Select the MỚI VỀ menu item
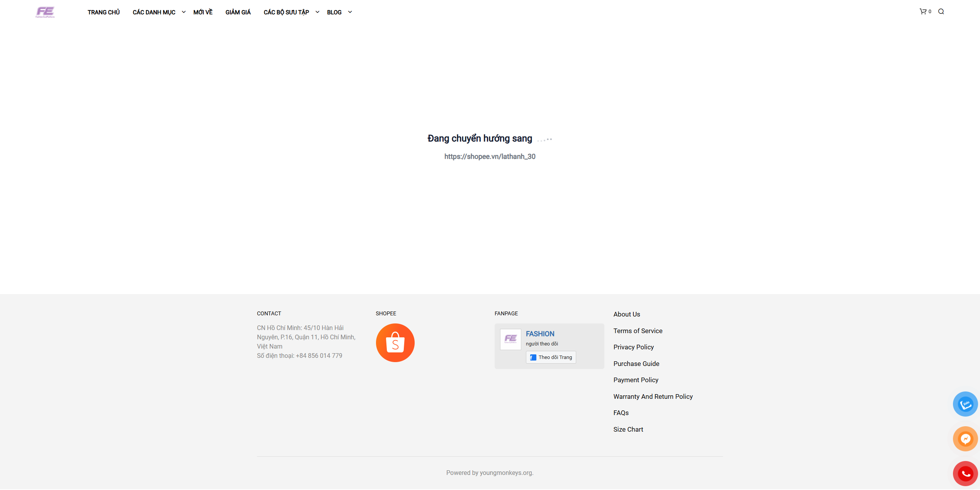 point(203,12)
